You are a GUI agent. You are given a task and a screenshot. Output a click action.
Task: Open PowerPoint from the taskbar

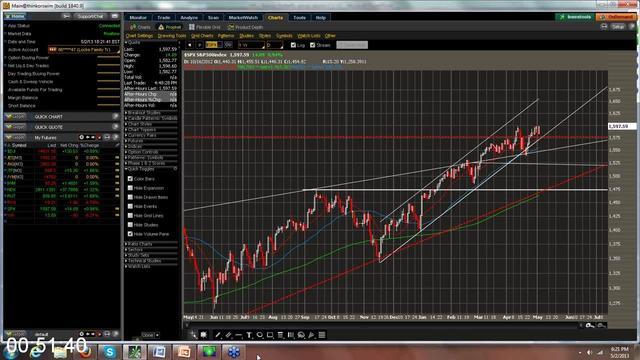[x=183, y=352]
